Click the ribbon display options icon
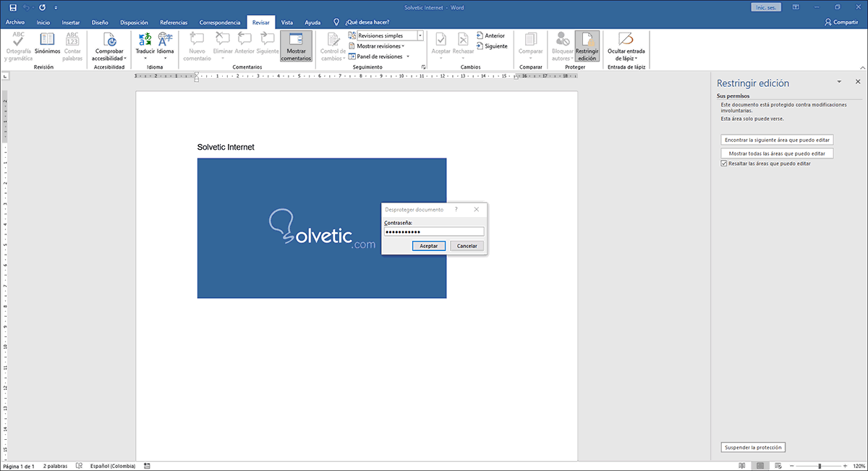Screen dimensions: 868x471 pyautogui.click(x=795, y=7)
